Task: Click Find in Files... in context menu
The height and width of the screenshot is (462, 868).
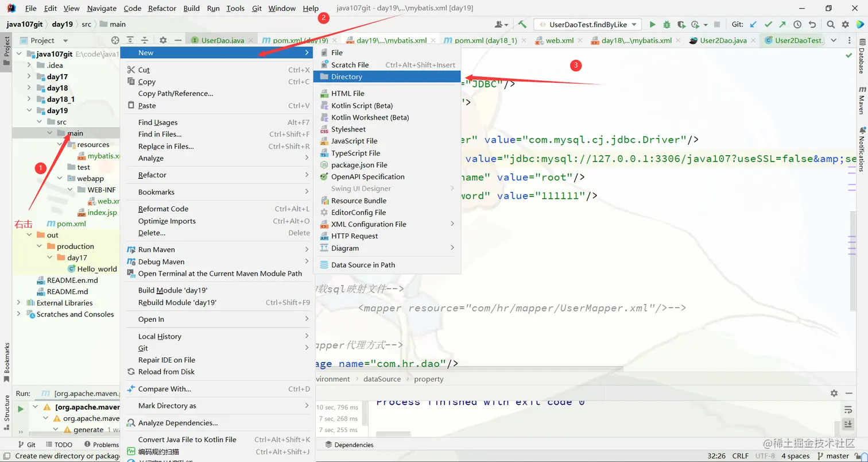Action: tap(218, 134)
